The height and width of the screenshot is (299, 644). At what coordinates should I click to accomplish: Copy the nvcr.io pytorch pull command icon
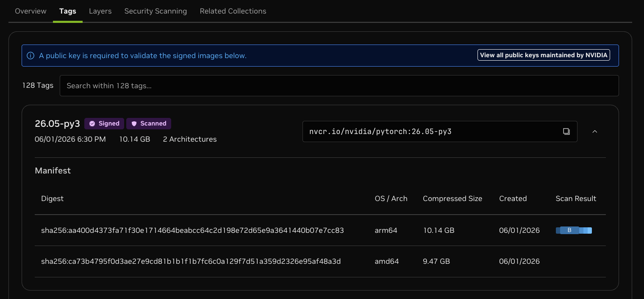(566, 131)
